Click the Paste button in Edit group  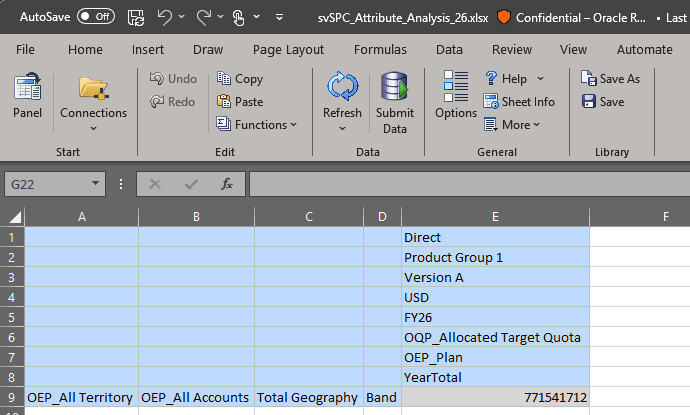(x=240, y=102)
